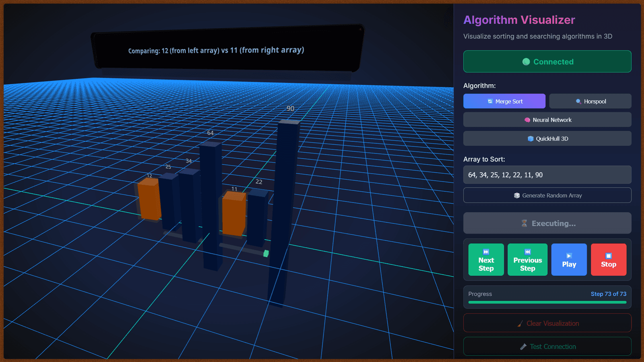Start playback with the Play button
The image size is (644, 362).
(x=569, y=260)
